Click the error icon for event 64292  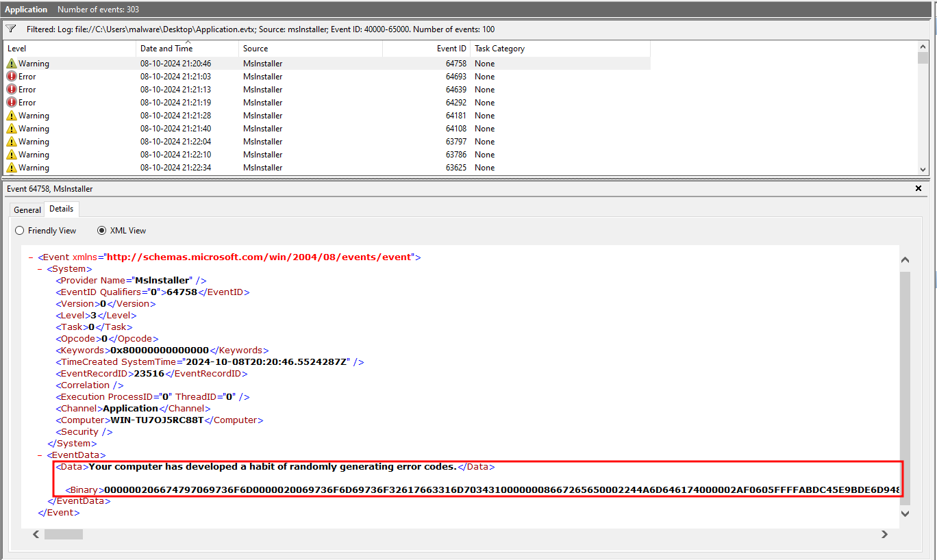pyautogui.click(x=12, y=103)
